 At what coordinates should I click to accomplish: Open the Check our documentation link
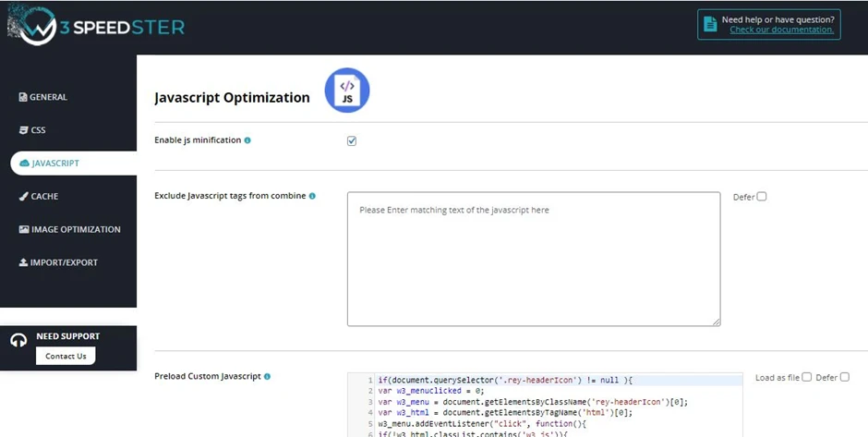coord(781,30)
